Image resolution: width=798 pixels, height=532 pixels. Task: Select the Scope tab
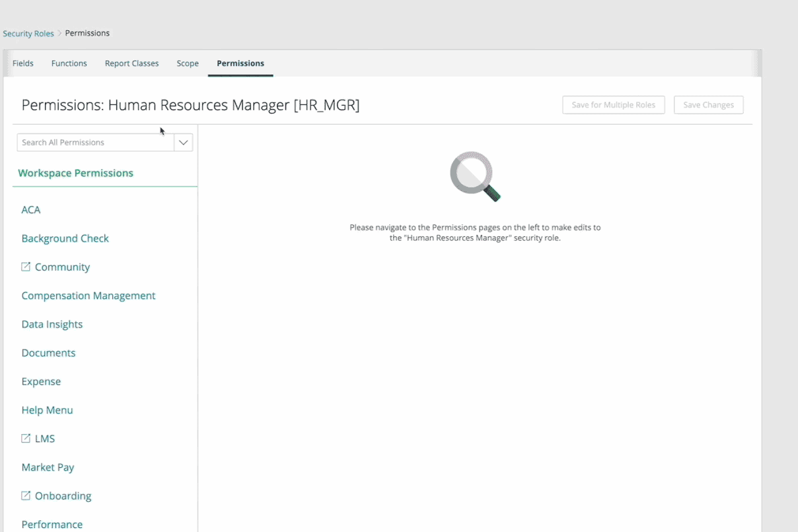pos(188,63)
